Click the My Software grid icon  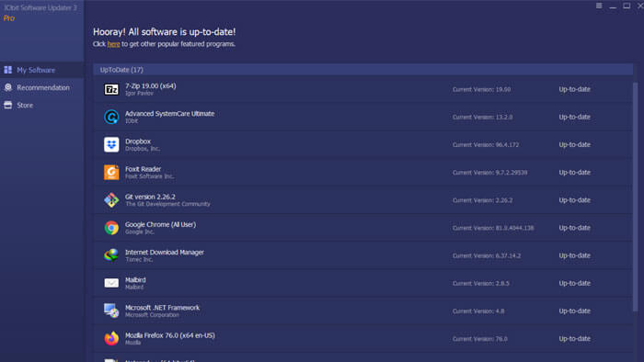[7, 70]
